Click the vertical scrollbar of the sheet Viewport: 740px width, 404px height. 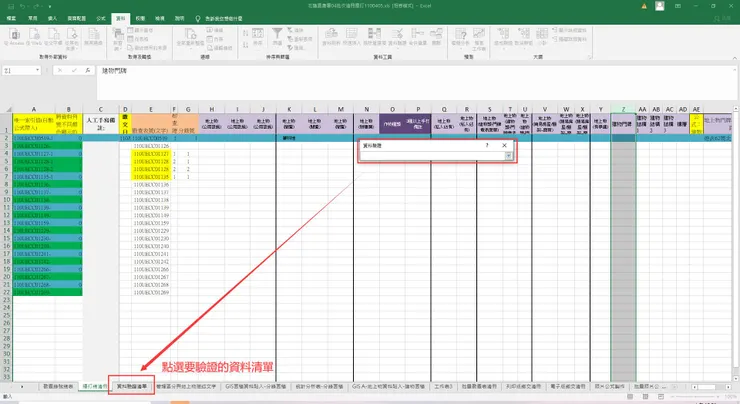tap(736, 243)
